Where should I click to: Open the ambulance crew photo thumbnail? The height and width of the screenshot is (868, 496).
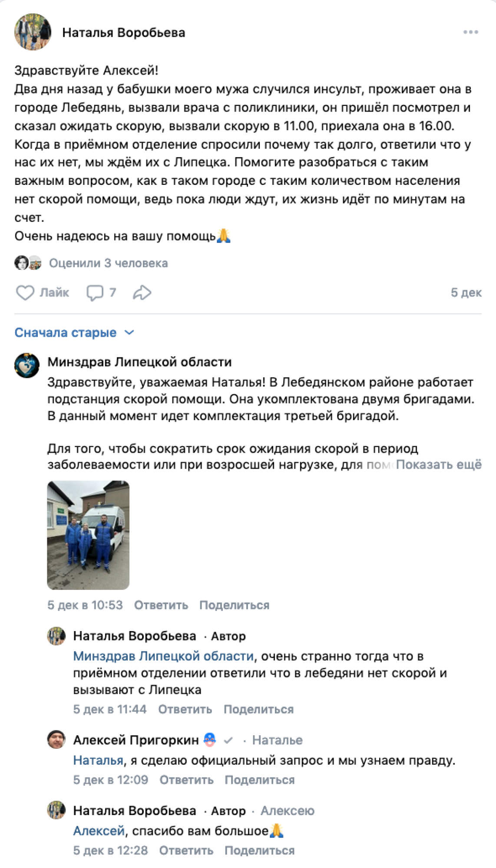pos(88,535)
